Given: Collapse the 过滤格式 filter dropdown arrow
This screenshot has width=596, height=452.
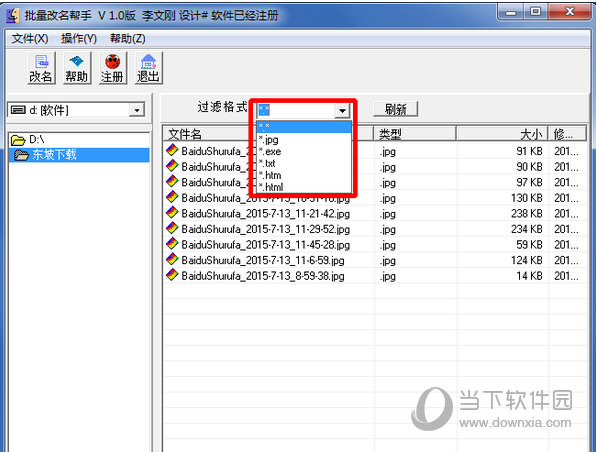Looking at the screenshot, I should [342, 111].
